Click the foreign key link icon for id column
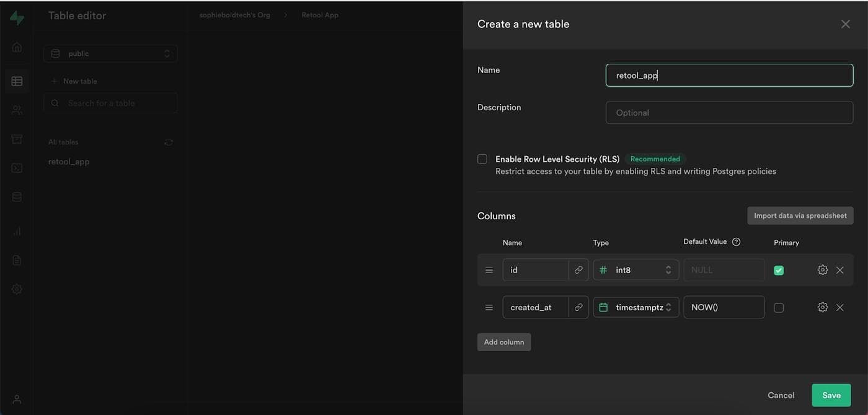This screenshot has height=415, width=868. tap(578, 270)
